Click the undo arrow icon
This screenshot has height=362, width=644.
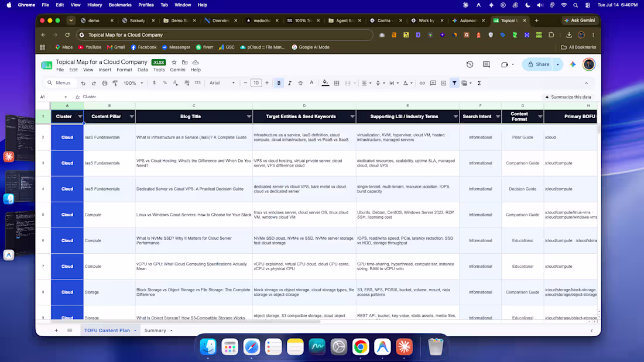(x=83, y=83)
